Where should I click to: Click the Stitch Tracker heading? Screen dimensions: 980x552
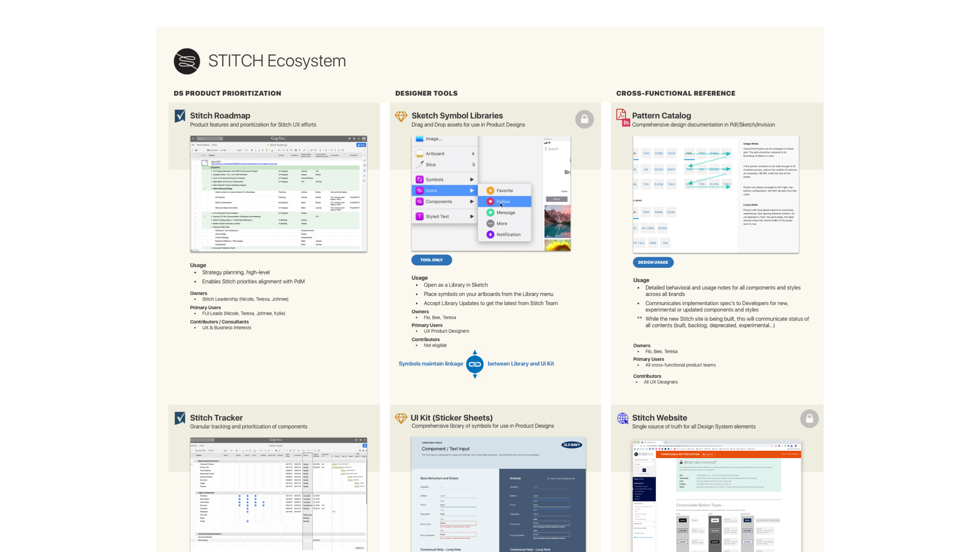point(216,418)
